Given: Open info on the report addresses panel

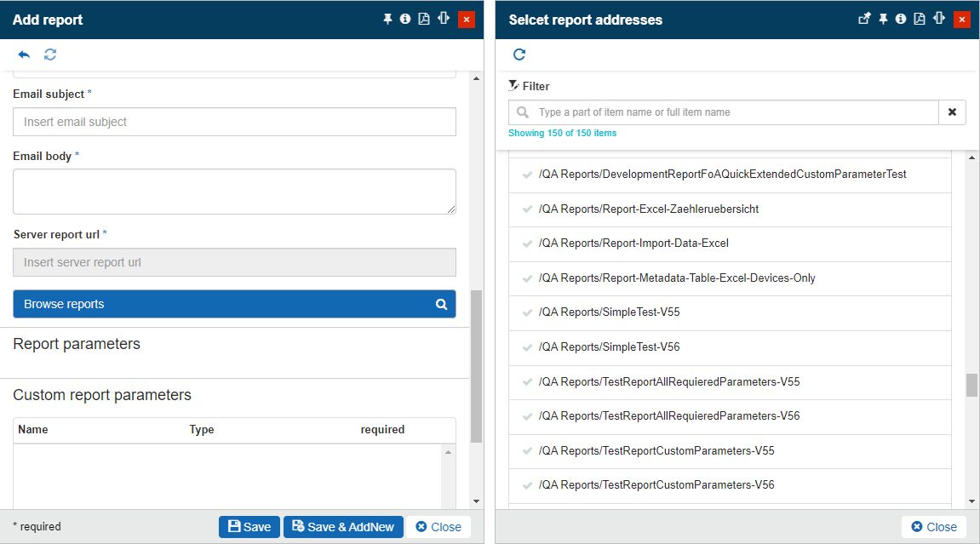Looking at the screenshot, I should pyautogui.click(x=901, y=18).
